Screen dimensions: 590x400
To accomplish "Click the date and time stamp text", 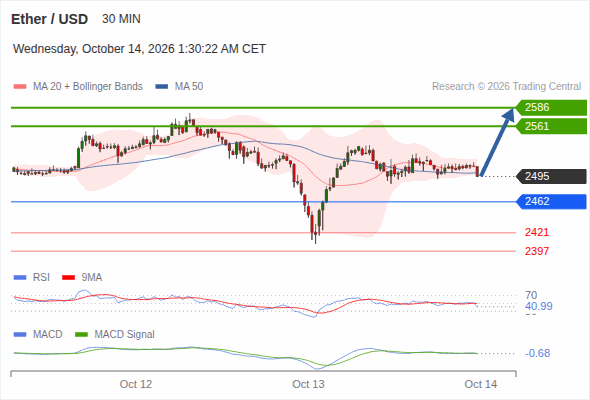I will pos(139,49).
